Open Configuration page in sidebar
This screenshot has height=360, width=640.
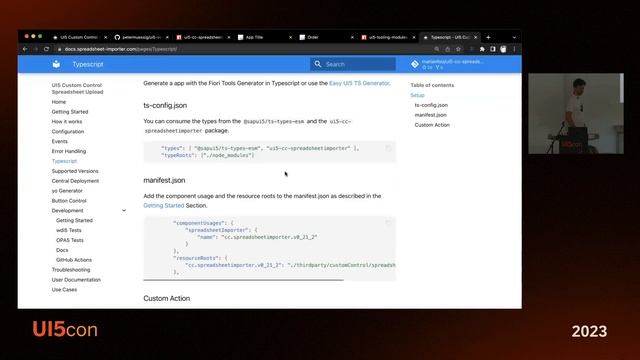(x=68, y=131)
